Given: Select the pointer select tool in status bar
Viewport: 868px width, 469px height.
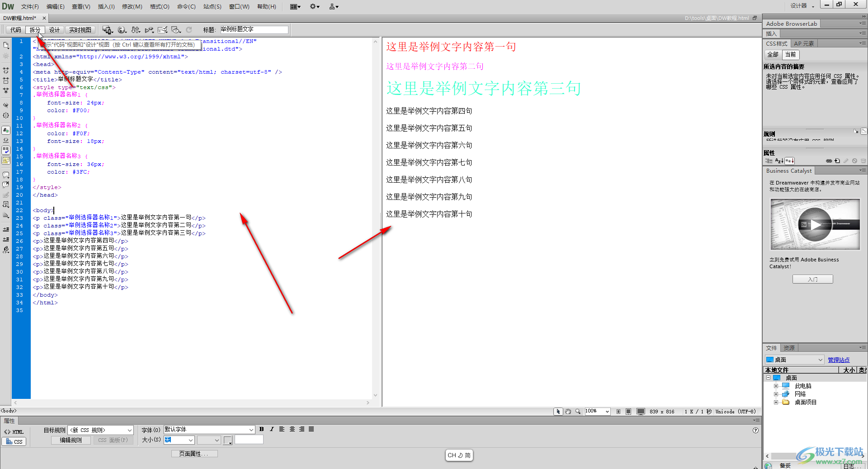Looking at the screenshot, I should point(558,412).
